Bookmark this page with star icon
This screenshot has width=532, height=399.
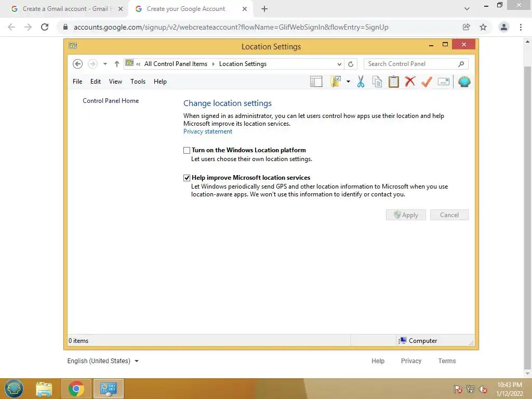tap(483, 27)
